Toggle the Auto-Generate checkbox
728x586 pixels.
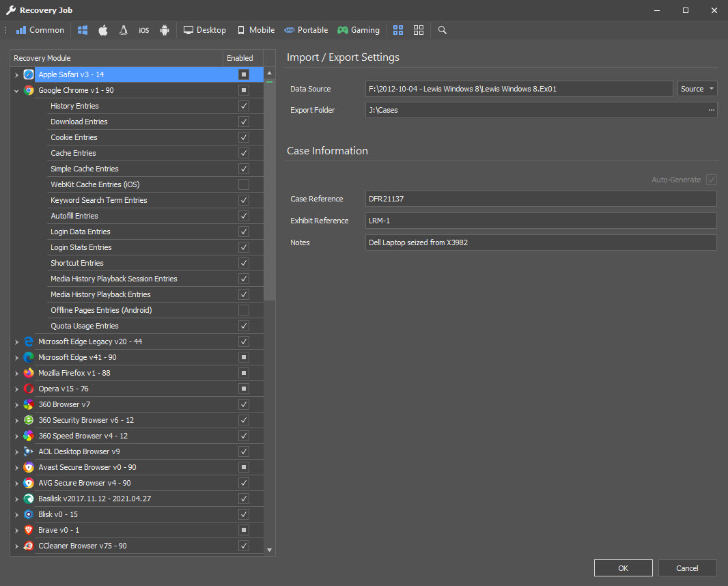(x=712, y=180)
